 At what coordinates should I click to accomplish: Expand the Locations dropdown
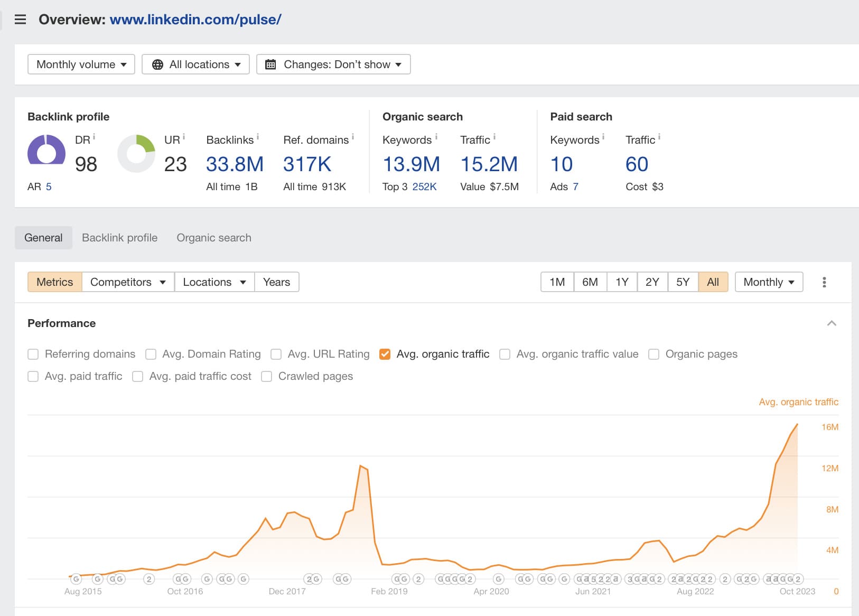(214, 282)
